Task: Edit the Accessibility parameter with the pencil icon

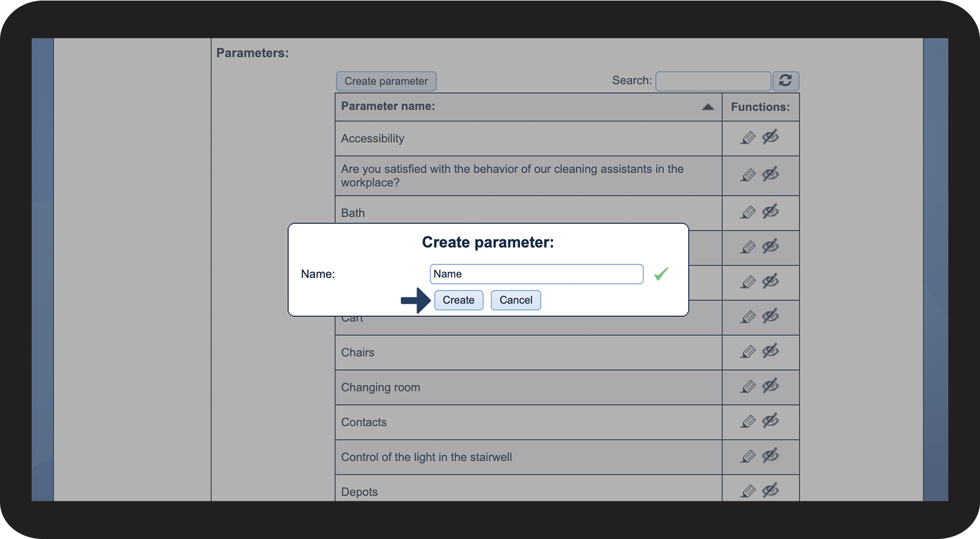Action: pos(748,138)
